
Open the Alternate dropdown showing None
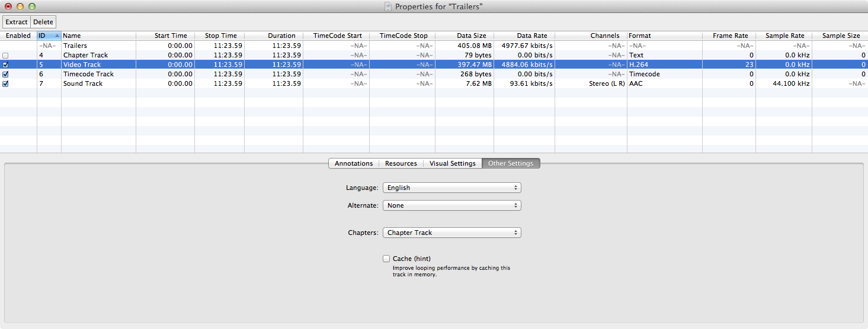(452, 205)
